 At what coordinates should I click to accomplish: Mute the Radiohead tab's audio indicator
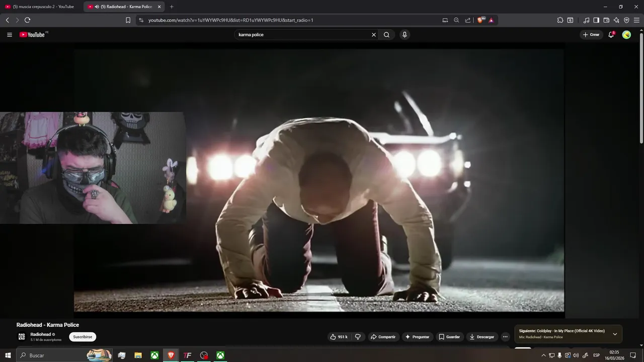coord(97,7)
